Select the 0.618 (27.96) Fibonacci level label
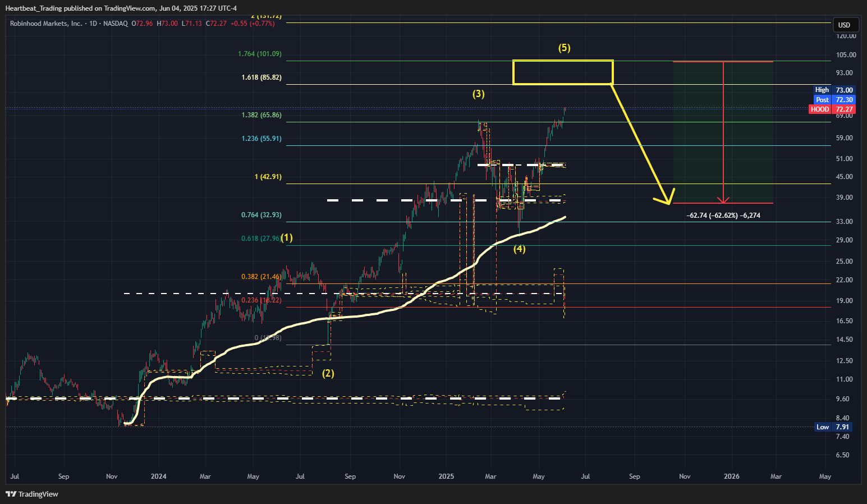The width and height of the screenshot is (867, 504). click(x=261, y=239)
